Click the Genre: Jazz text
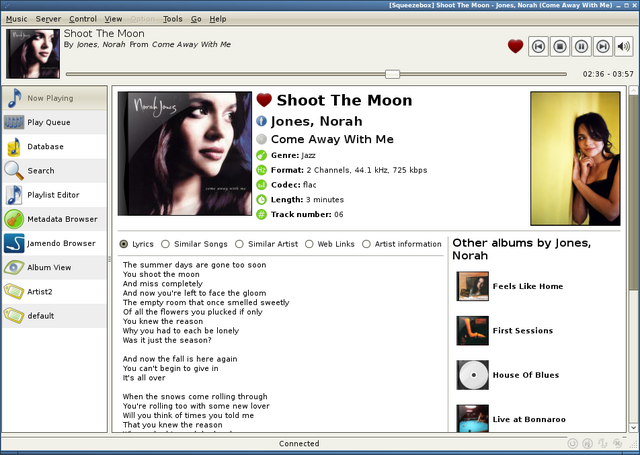640x455 pixels. point(293,155)
